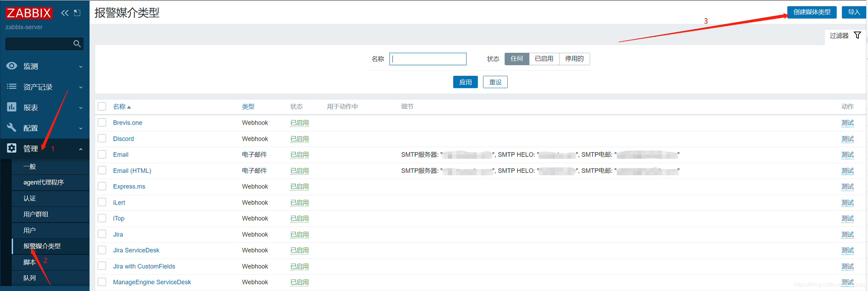Tick checkbox for Jira with CustomFields row
The width and height of the screenshot is (868, 291).
[102, 266]
